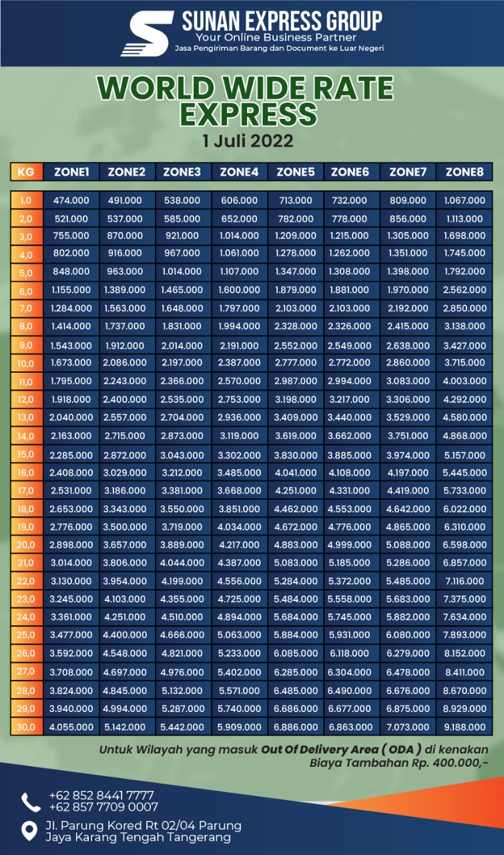The image size is (504, 855).
Task: Click the 1 Juli 2022 date text
Action: [x=248, y=141]
